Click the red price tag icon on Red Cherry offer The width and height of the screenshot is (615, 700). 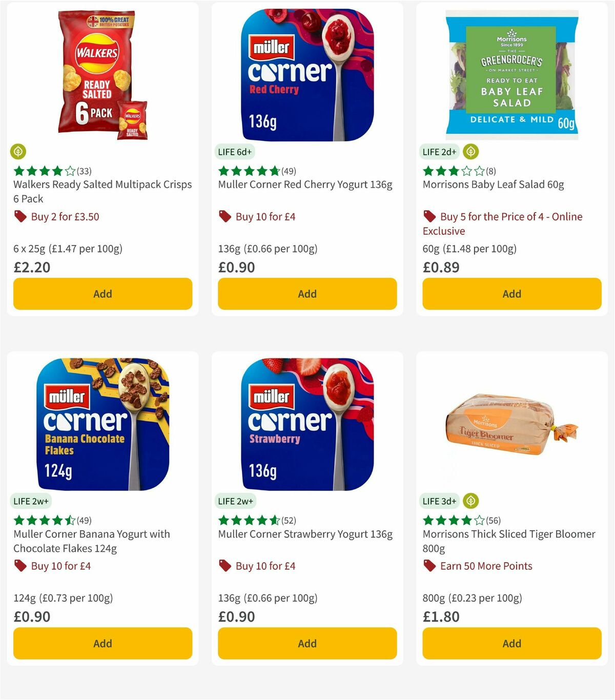point(224,216)
